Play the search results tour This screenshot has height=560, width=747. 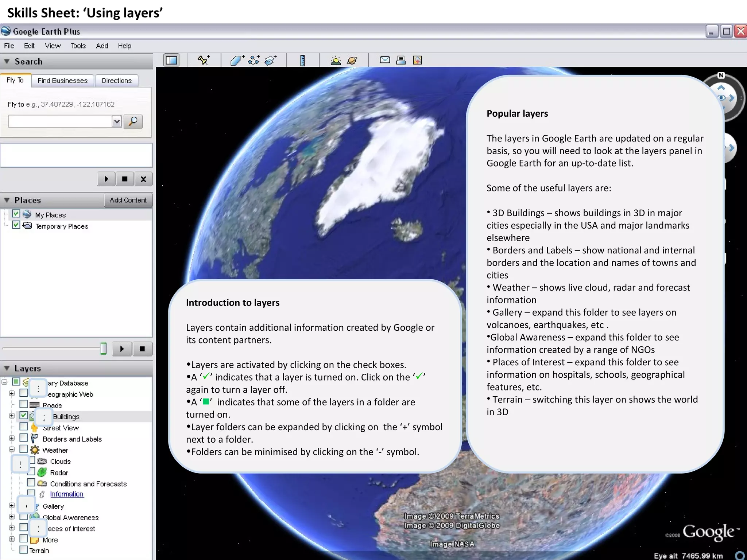coord(106,179)
